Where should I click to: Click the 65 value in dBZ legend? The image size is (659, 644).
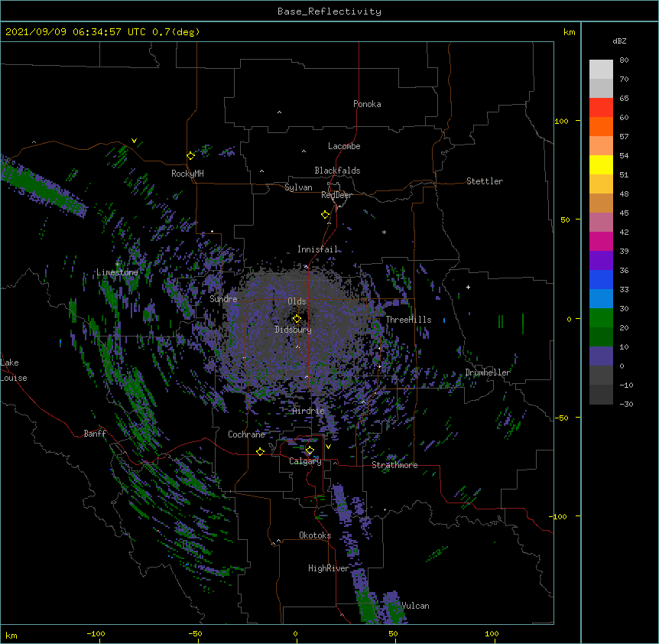pos(624,99)
